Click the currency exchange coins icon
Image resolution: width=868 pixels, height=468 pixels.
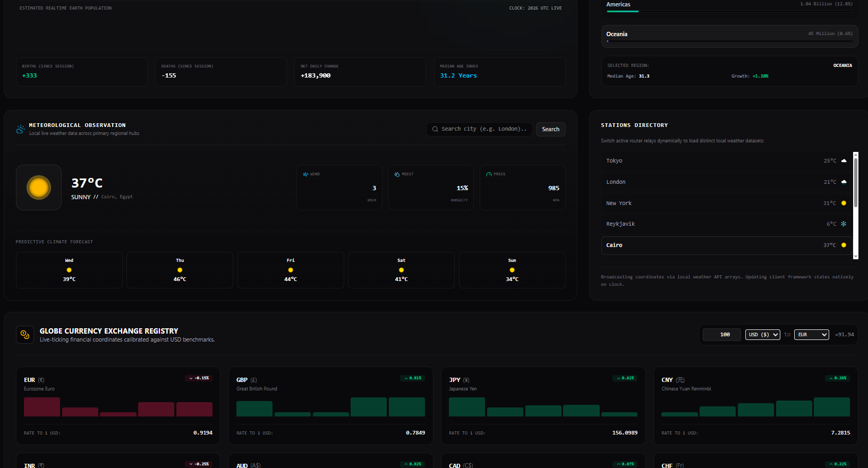pos(25,335)
